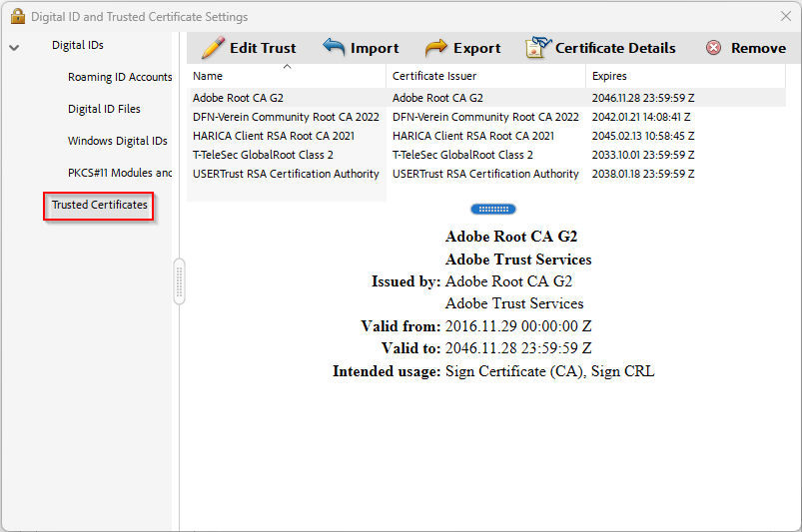Click bold Adobe Root CA G2 details heading

511,237
